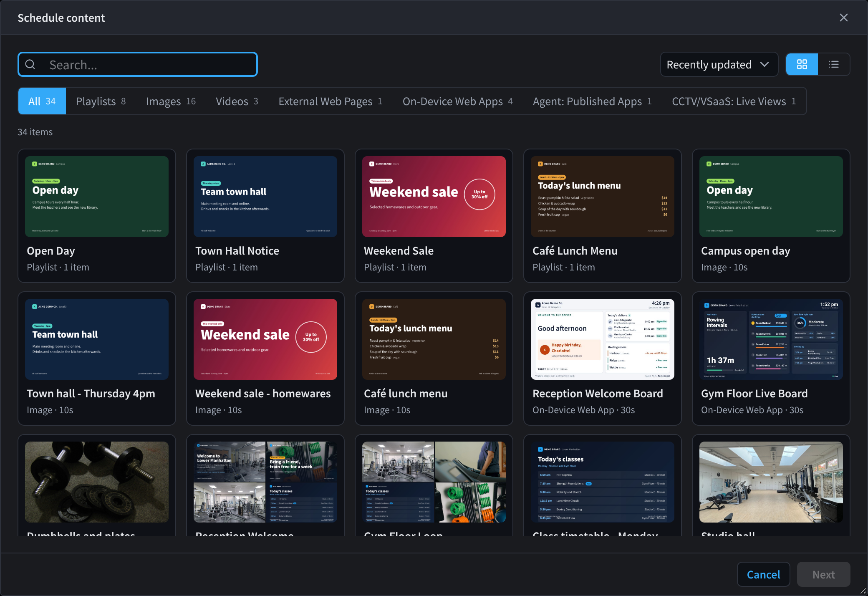Close the Schedule content dialog

point(843,18)
